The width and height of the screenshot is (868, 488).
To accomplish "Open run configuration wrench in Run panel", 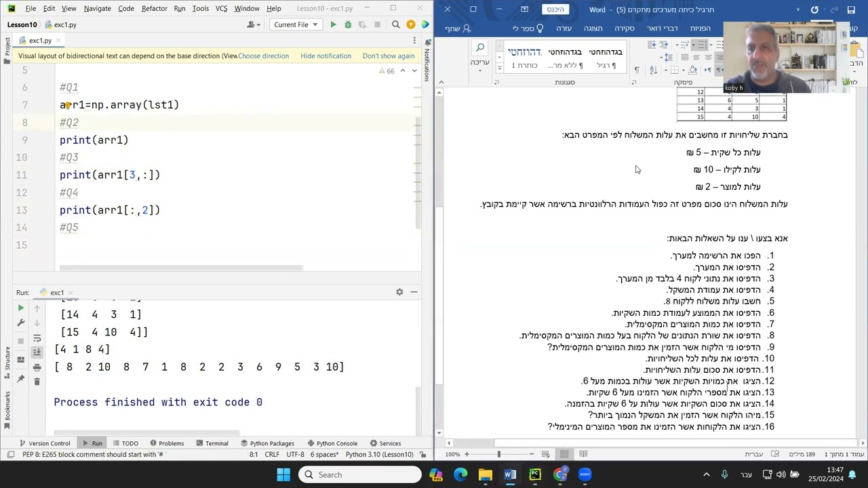I will coord(20,323).
